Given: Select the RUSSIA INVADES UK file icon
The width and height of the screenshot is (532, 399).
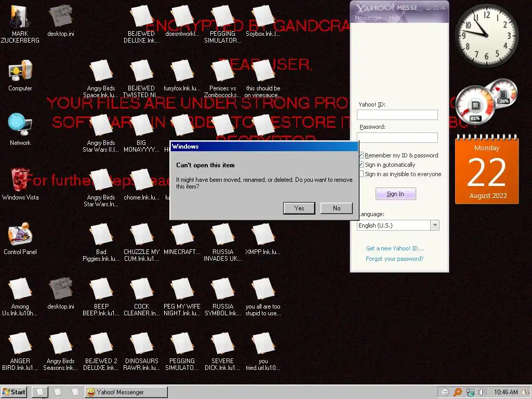Looking at the screenshot, I should click(x=222, y=242).
